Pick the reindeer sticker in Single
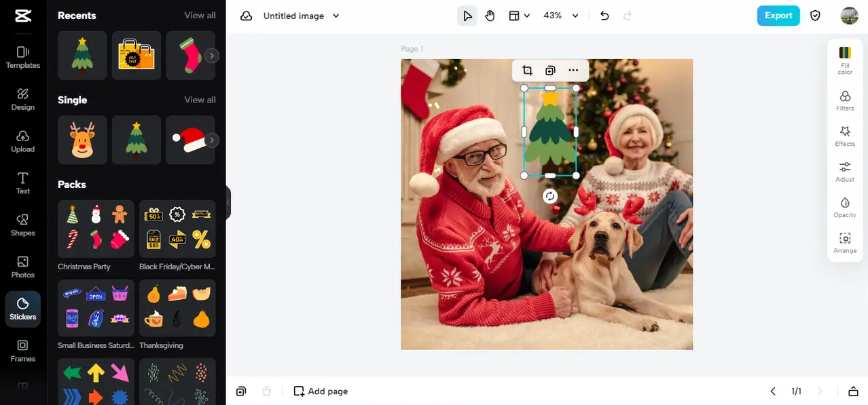Screen dimensions: 868x405 click(x=82, y=140)
